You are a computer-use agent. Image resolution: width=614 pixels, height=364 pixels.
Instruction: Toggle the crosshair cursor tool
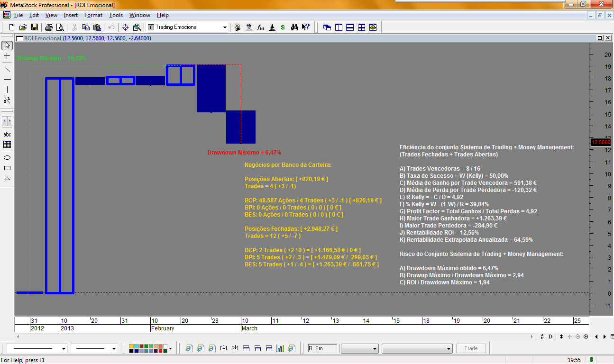coord(7,56)
